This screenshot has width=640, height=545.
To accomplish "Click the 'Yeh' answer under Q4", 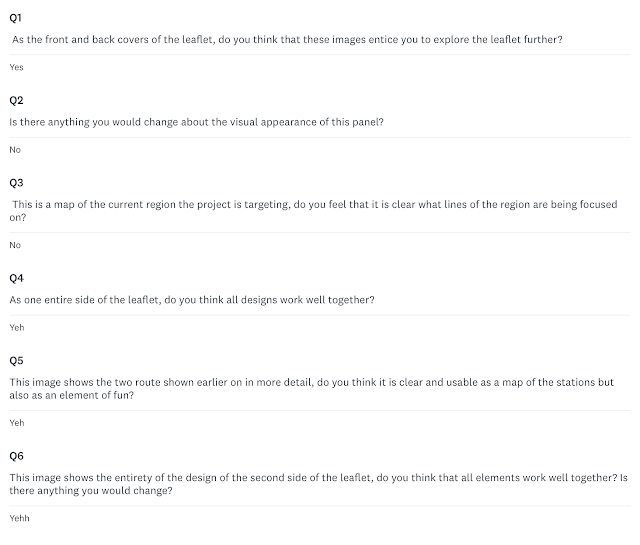I will click(17, 328).
